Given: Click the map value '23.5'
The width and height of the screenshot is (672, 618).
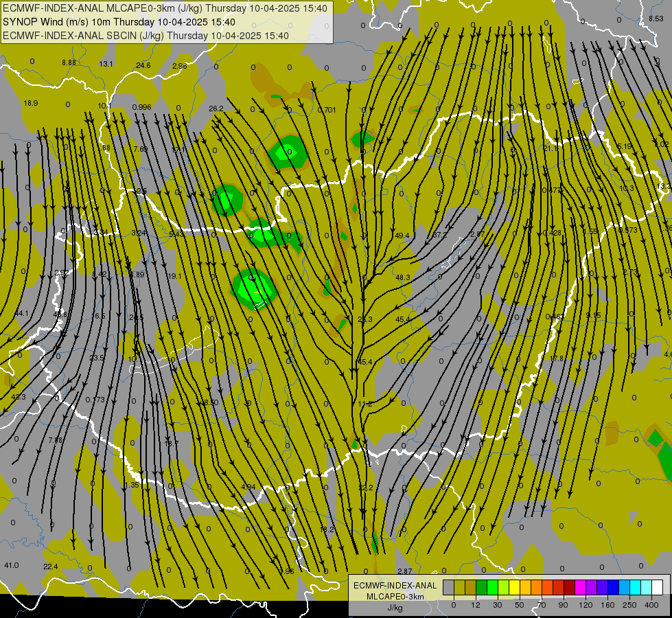Looking at the screenshot, I should point(97,357).
